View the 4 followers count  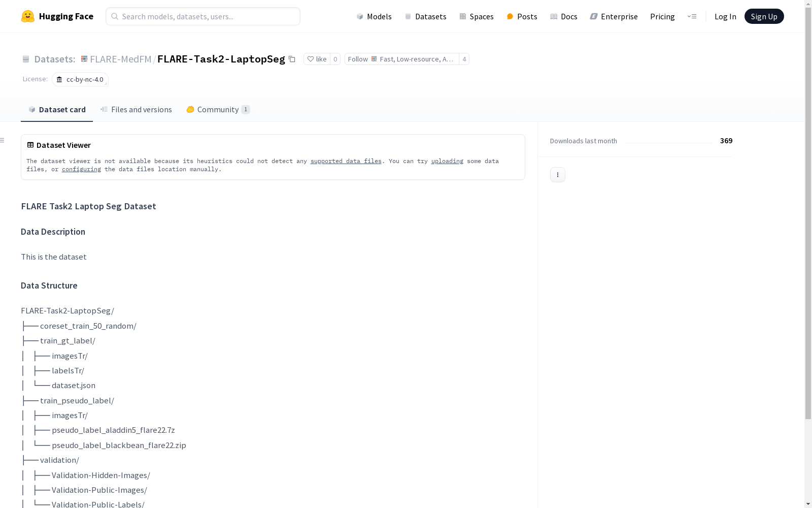point(464,59)
